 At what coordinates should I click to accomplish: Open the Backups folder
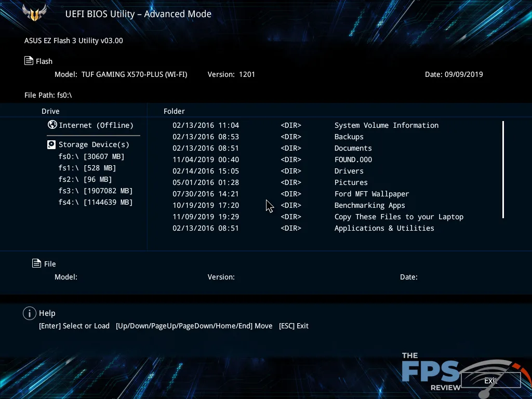point(349,137)
